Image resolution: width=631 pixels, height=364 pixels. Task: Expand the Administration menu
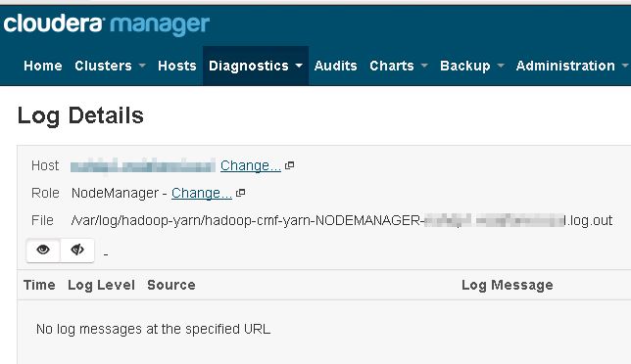(x=571, y=66)
